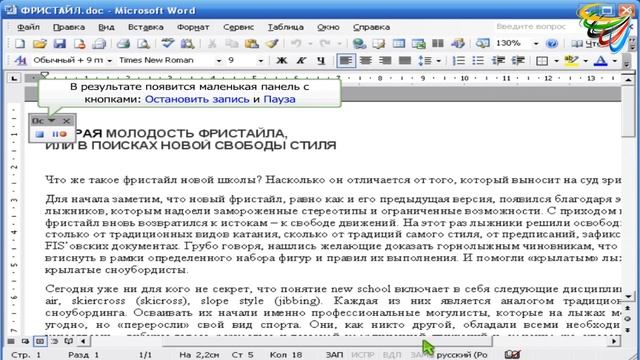Open the Сервис menu
Screen dimensions: 640x360
click(238, 27)
